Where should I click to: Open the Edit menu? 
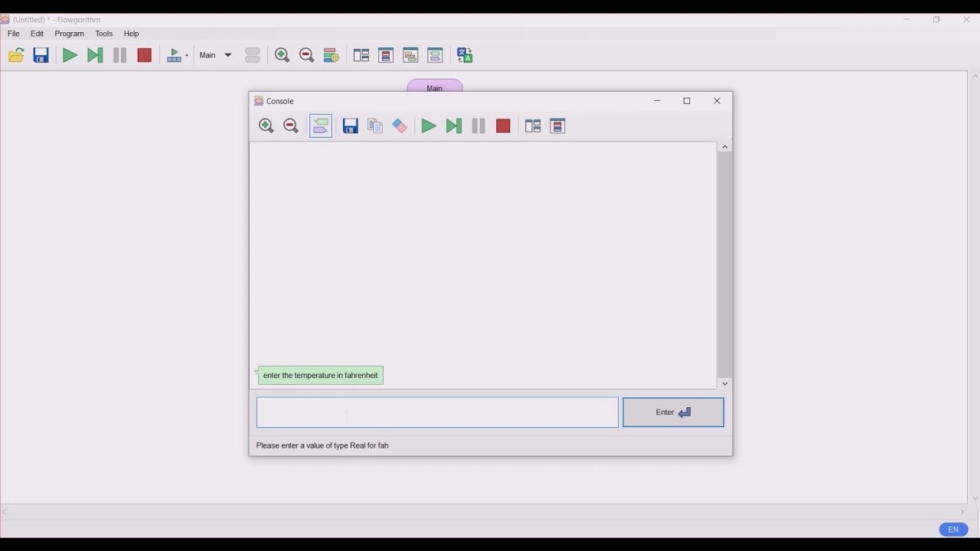click(37, 34)
